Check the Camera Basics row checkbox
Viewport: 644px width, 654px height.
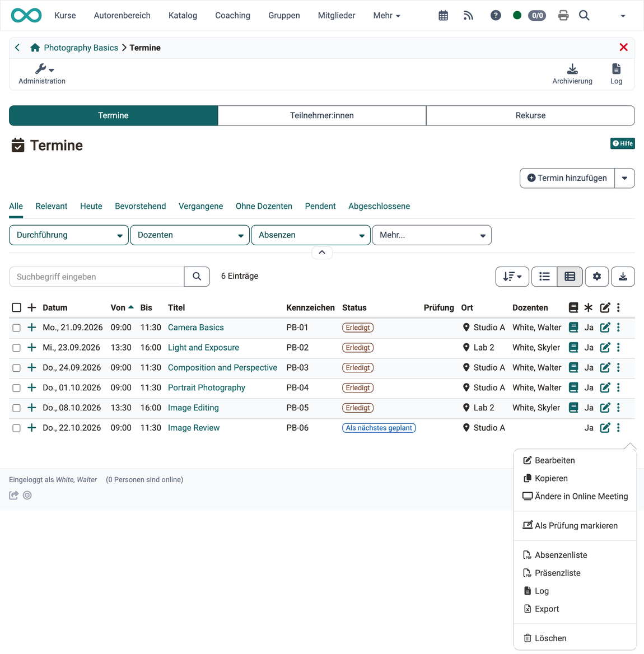click(16, 328)
